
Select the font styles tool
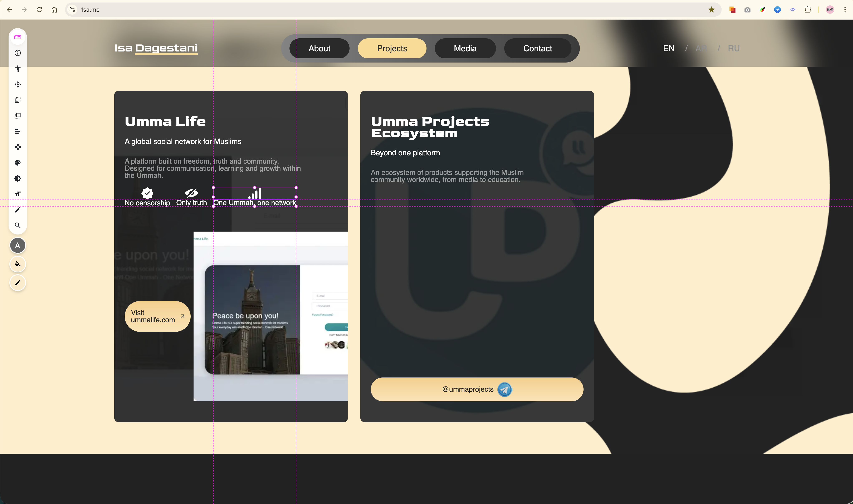18,194
